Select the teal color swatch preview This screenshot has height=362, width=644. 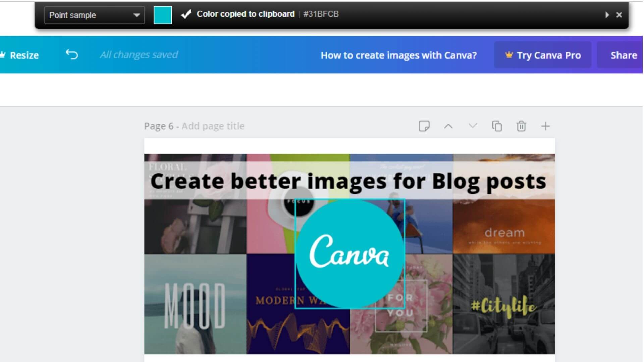pyautogui.click(x=163, y=15)
